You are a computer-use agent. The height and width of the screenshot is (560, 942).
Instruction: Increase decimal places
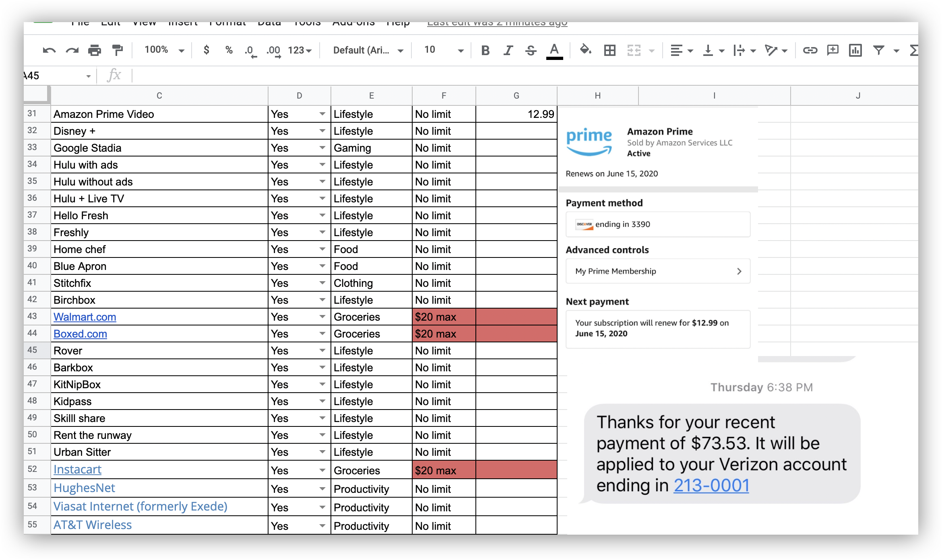pos(274,51)
